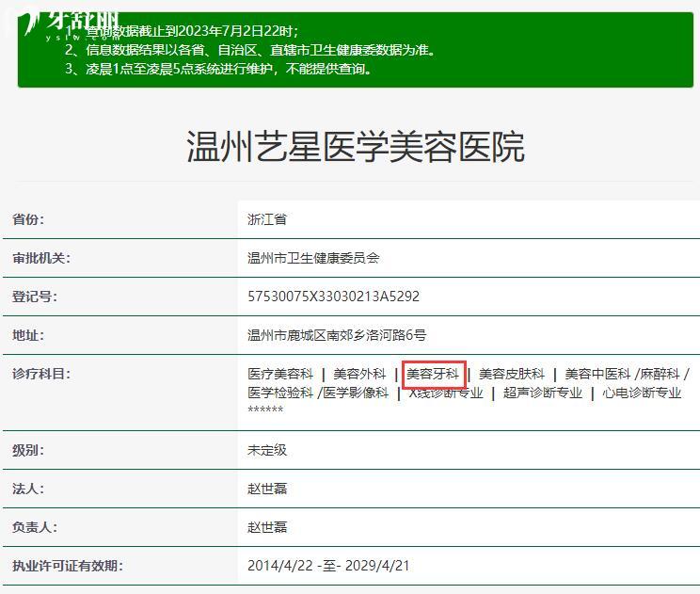Click the 级别 row label

[28, 450]
